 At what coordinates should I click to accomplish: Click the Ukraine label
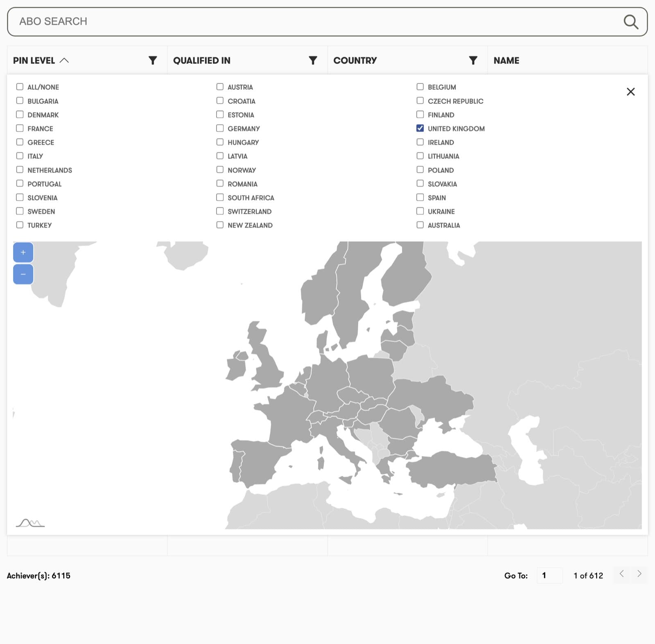441,212
